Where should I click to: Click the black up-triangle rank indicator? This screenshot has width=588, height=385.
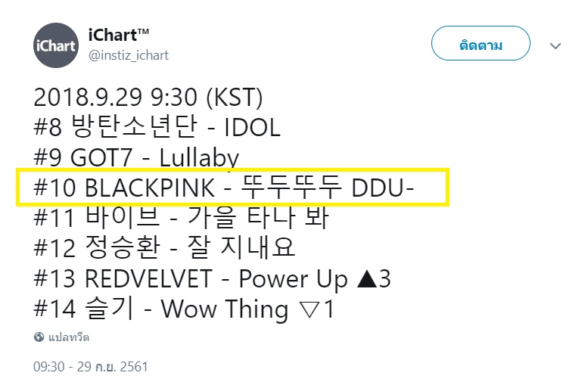tap(366, 278)
